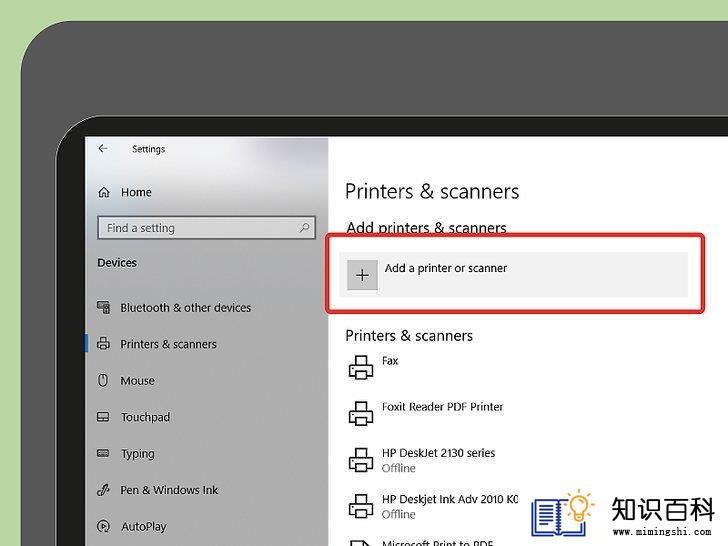Open the Mouse settings label
This screenshot has width=728, height=546.
pyautogui.click(x=137, y=381)
